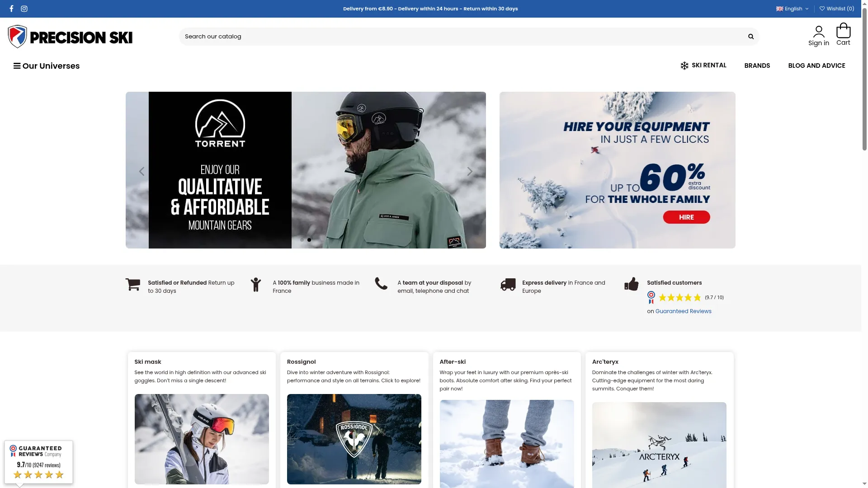Click the thumbs-up satisfied customers icon
868x488 pixels.
[x=632, y=284]
